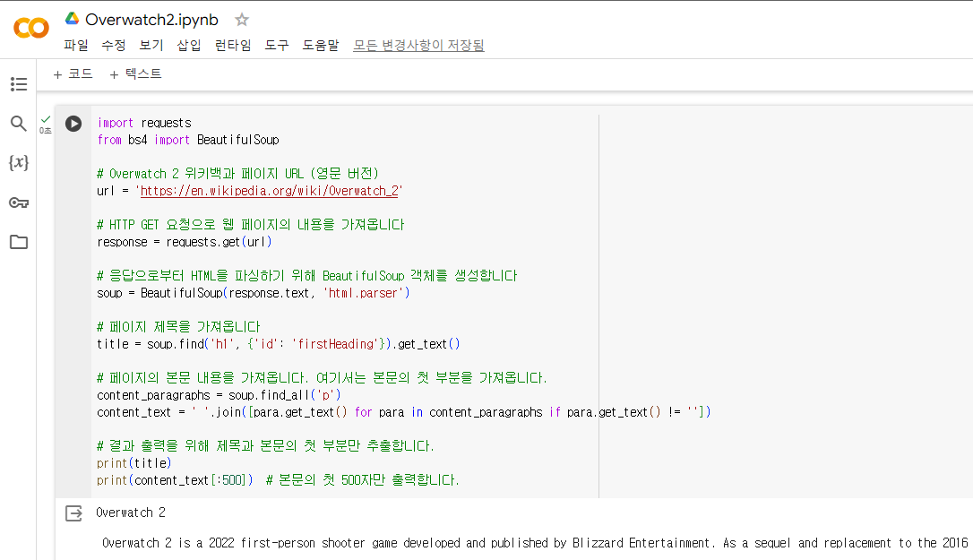Click the 'response = requests.get(url)' line

(185, 242)
